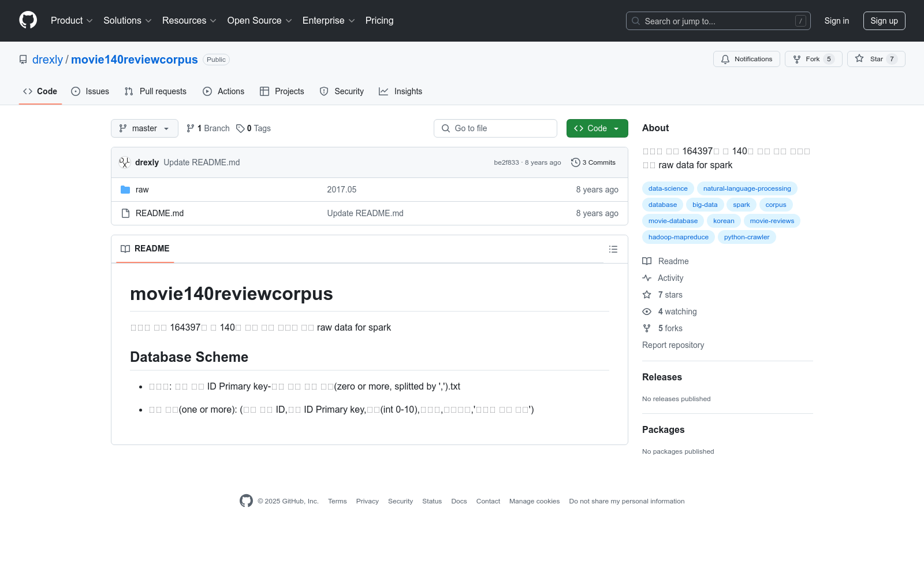
Task: Focus the Search or jump to field
Action: pyautogui.click(x=718, y=21)
